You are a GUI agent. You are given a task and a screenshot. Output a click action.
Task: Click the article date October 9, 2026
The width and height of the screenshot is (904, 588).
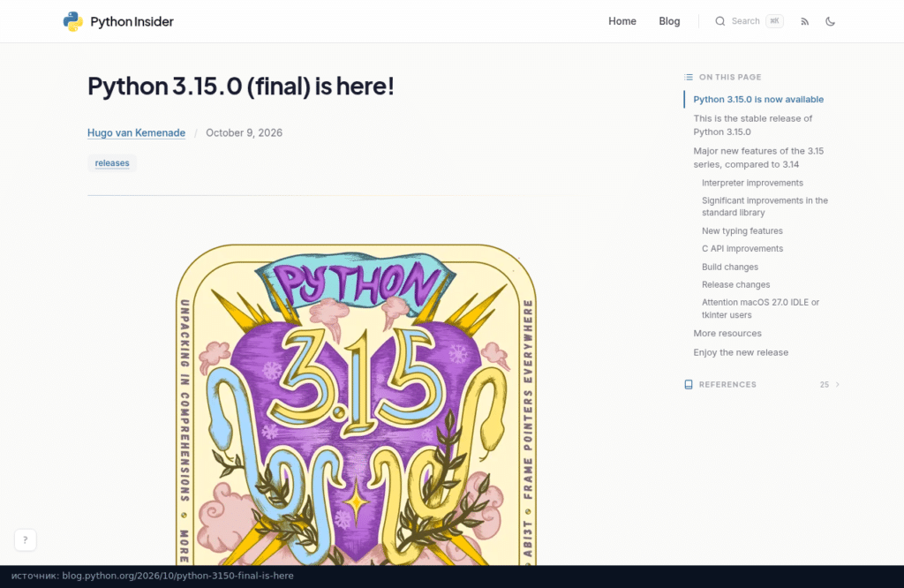tap(244, 132)
